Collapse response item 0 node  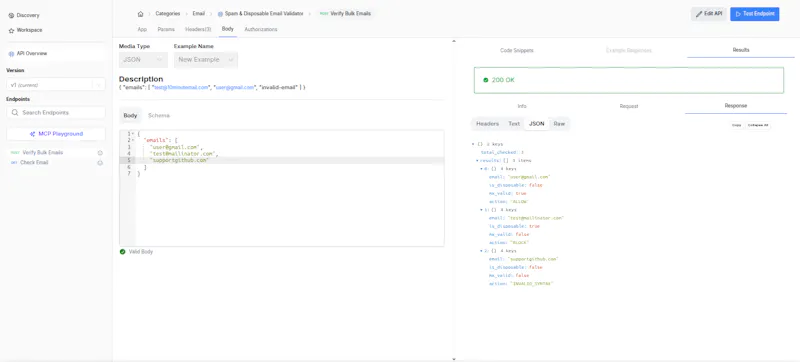coord(482,169)
